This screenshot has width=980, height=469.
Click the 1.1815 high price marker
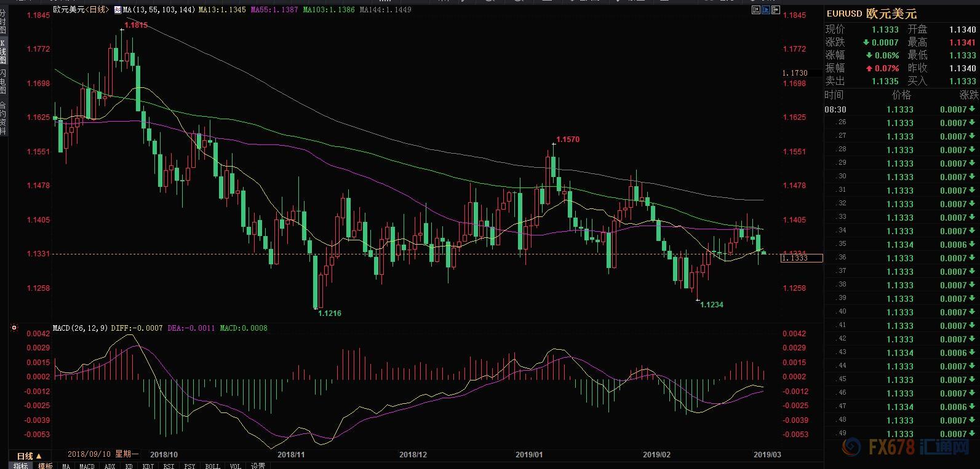click(x=136, y=25)
